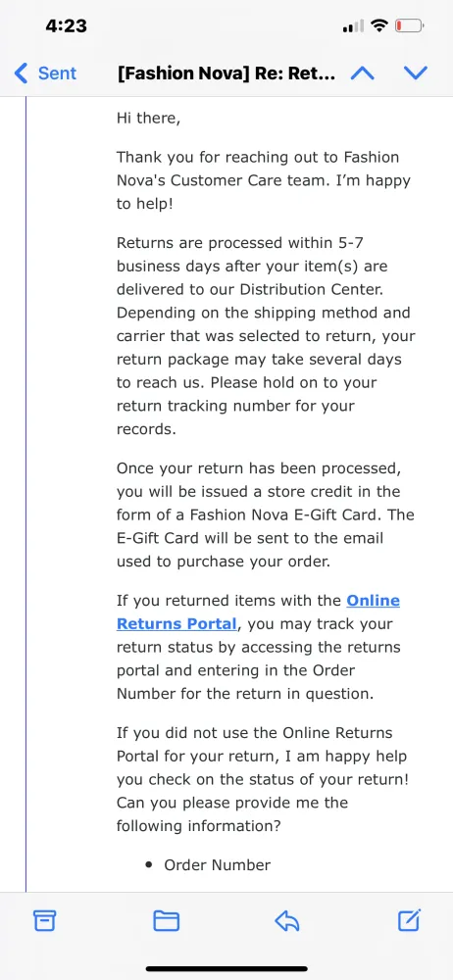Return to the Sent mailbox
Viewport: 453px width, 980px height.
click(45, 73)
